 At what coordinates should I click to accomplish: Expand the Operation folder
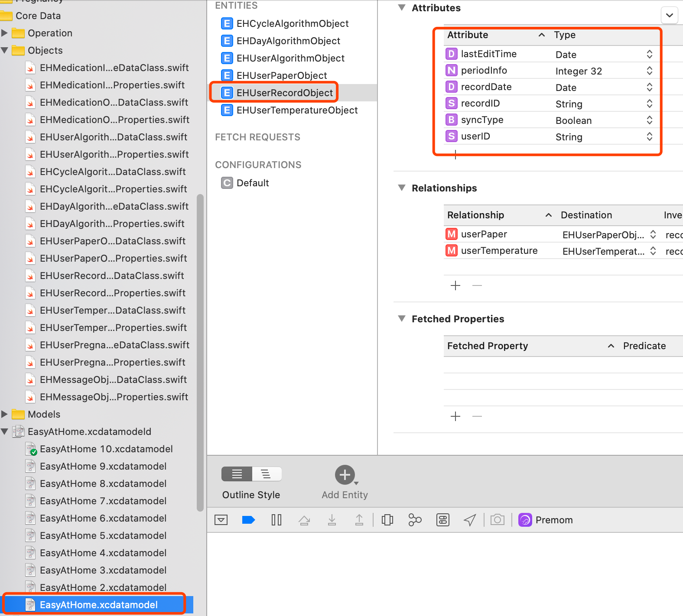5,33
